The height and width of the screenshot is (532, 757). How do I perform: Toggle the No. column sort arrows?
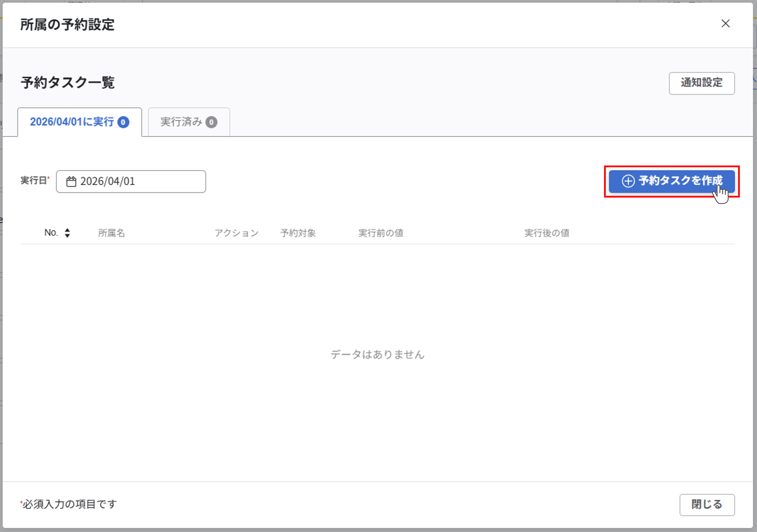(67, 233)
